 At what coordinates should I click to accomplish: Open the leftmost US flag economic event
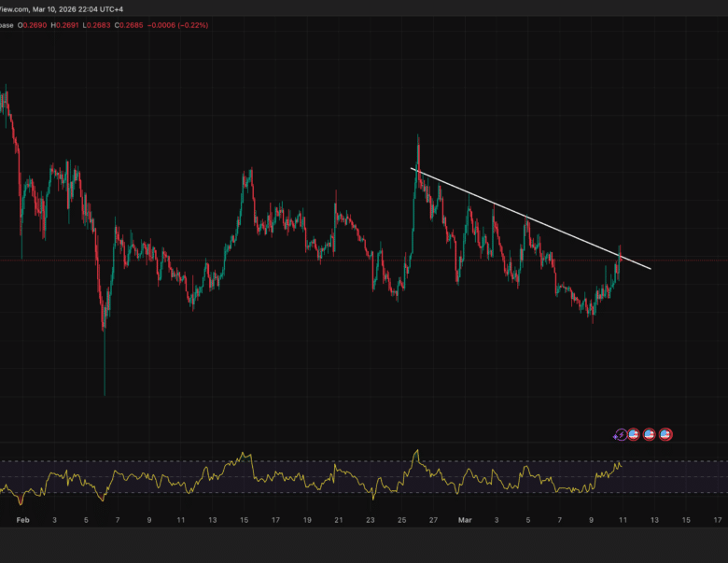coord(635,434)
